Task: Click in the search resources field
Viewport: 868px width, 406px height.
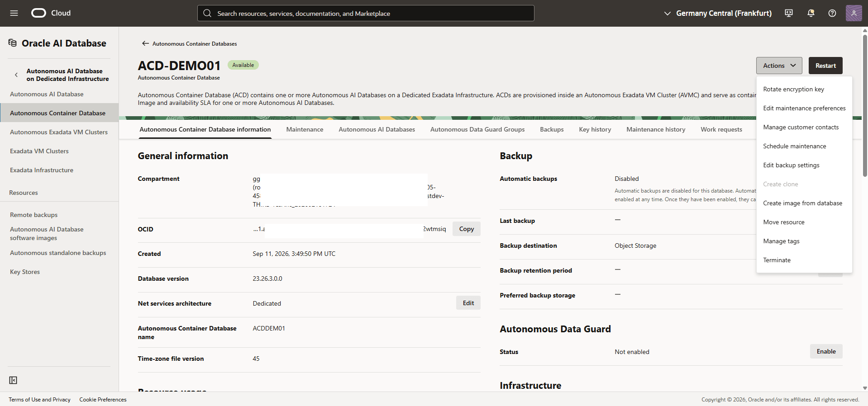Action: (x=366, y=13)
